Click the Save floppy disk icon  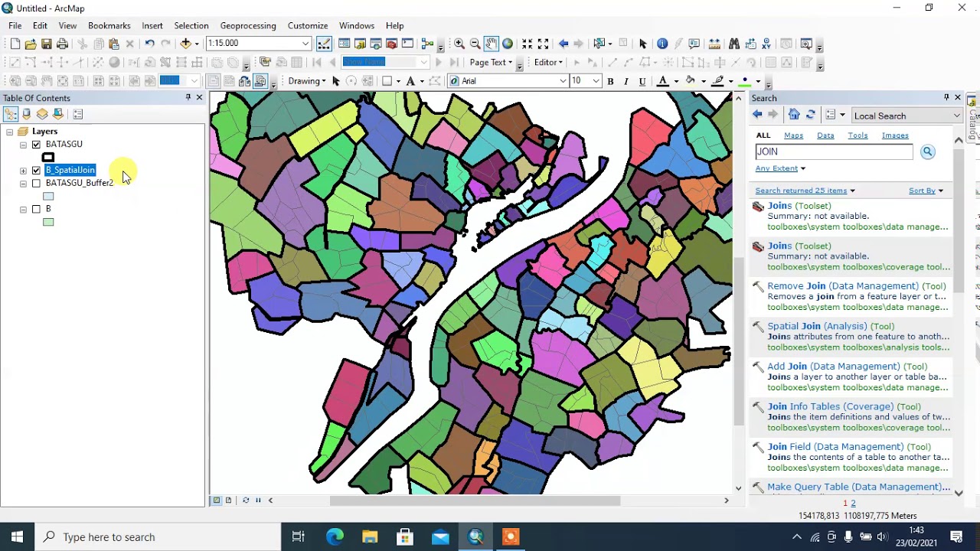(x=47, y=44)
